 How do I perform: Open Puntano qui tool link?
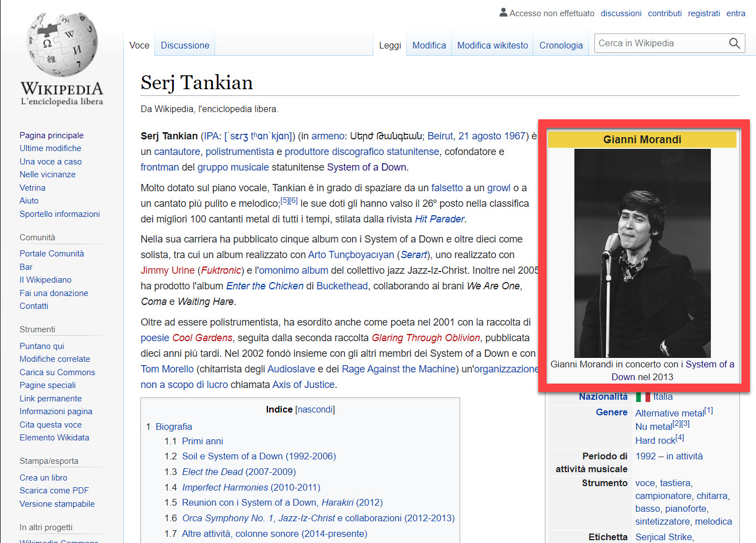click(42, 346)
